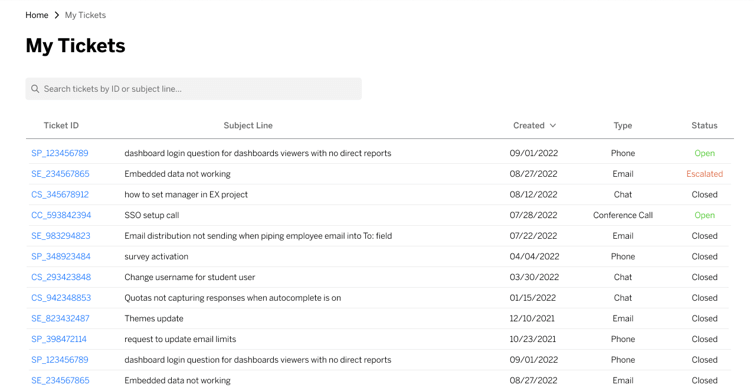754x387 pixels.
Task: Click the created date 07/22/2022
Action: (533, 236)
